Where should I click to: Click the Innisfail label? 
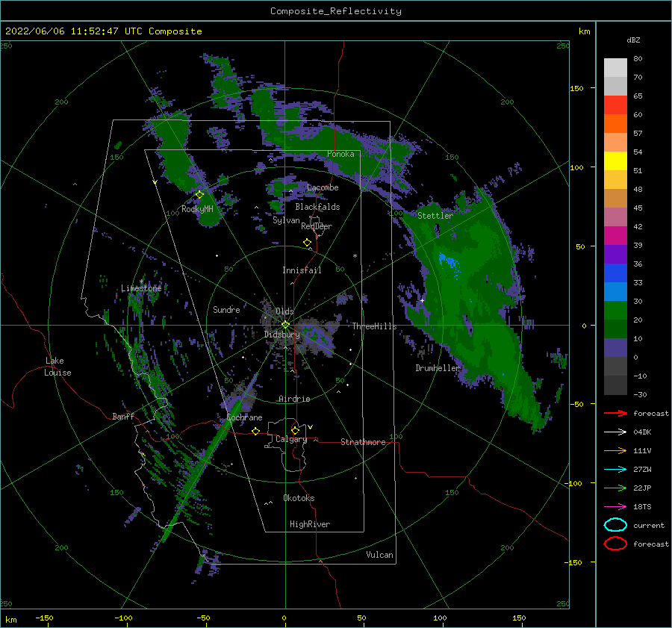point(302,270)
